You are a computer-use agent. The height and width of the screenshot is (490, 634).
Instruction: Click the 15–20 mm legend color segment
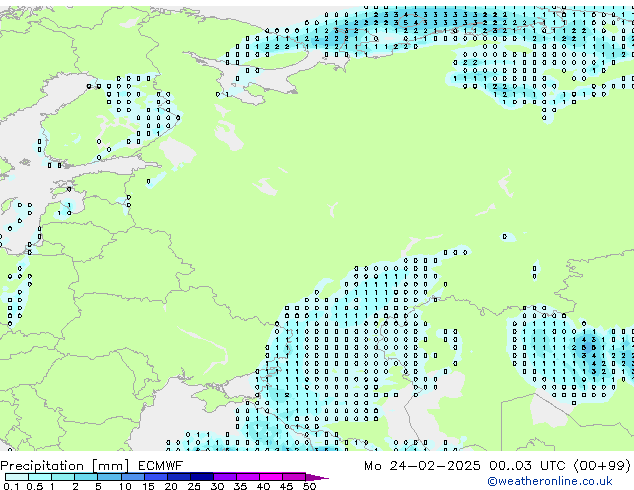tap(156, 477)
